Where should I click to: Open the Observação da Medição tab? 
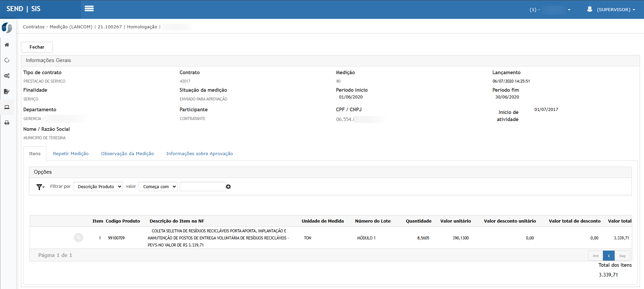pos(127,154)
